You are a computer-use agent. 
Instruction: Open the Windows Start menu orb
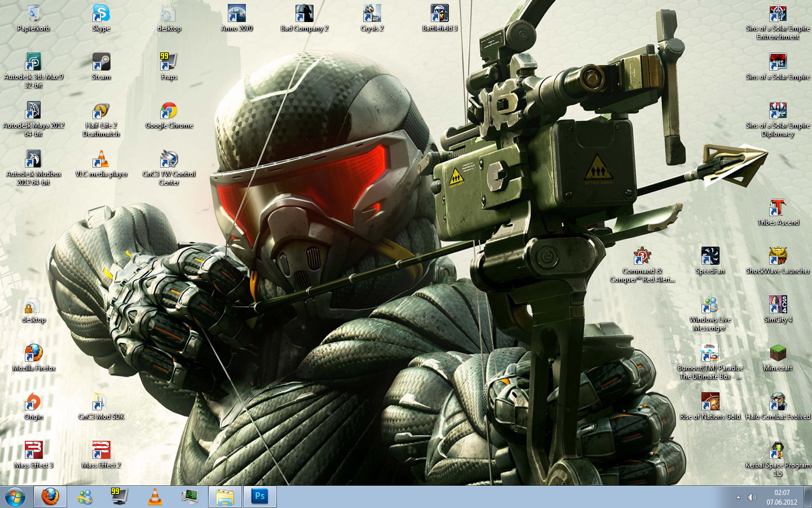(15, 497)
